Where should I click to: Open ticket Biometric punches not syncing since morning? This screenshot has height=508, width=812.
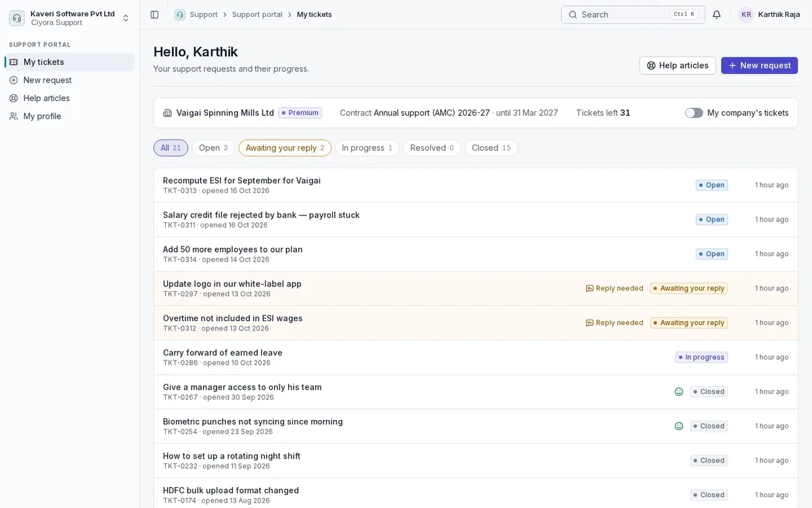pyautogui.click(x=476, y=427)
